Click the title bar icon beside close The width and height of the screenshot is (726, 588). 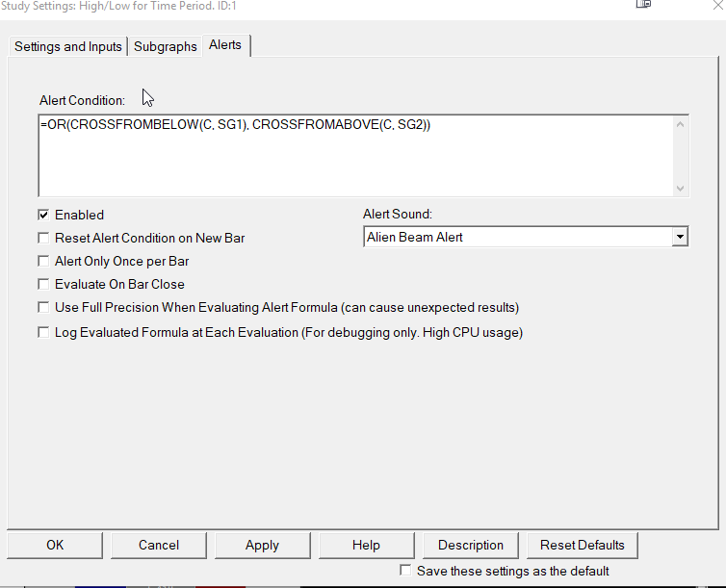point(643,4)
